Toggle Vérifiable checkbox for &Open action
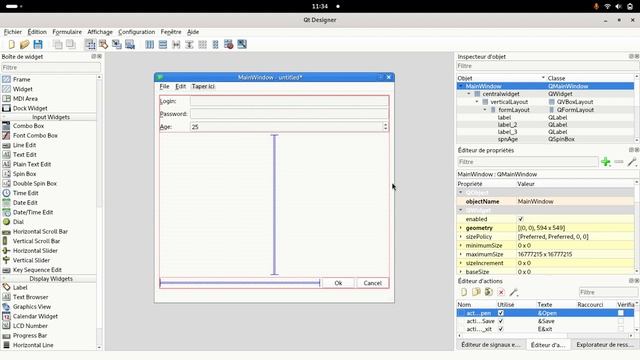The height and width of the screenshot is (360, 640). [x=621, y=313]
